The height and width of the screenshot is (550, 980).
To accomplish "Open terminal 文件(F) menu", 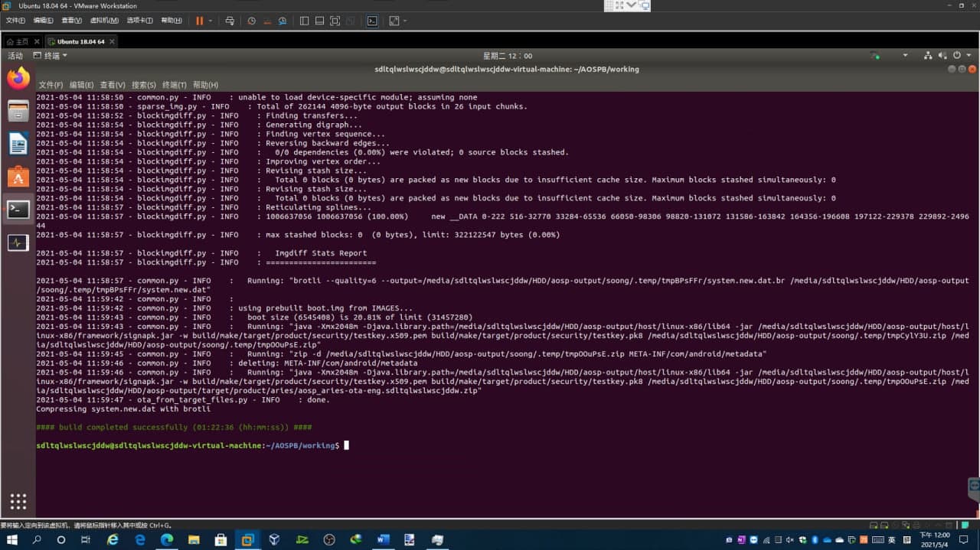I will pos(51,85).
